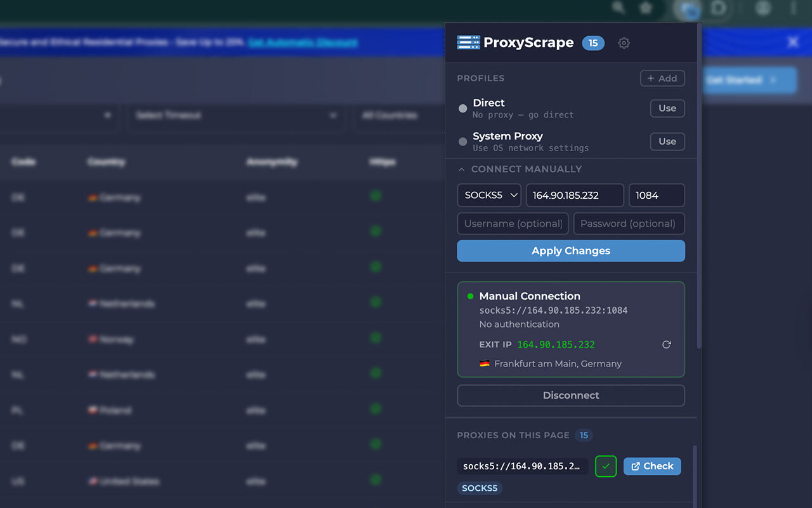812x508 pixels.
Task: Click the Poland row in proxy table
Action: pos(222,411)
